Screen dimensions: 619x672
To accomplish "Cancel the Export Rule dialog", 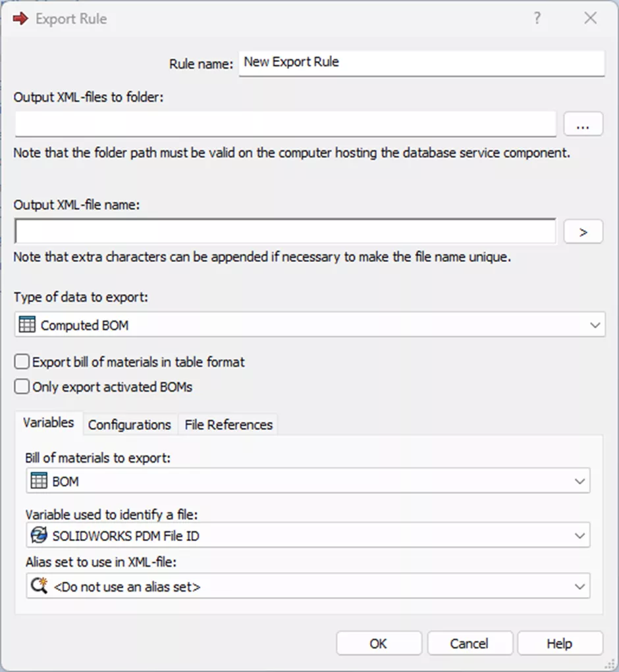I will (470, 643).
